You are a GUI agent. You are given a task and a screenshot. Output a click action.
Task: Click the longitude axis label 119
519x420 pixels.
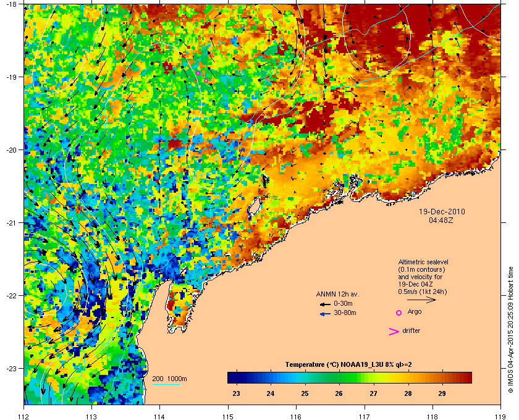coord(500,416)
